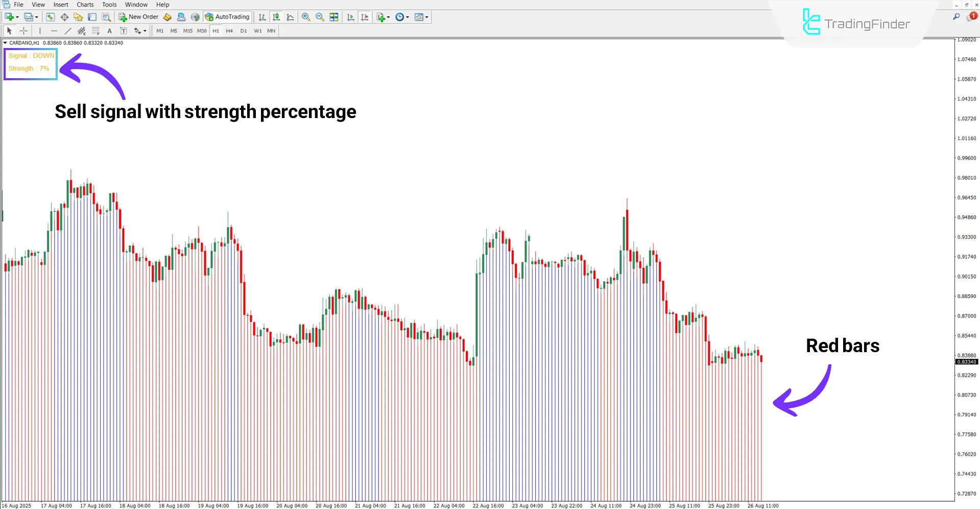
Task: Open the Fibonacci Retracement tool
Action: click(x=95, y=31)
